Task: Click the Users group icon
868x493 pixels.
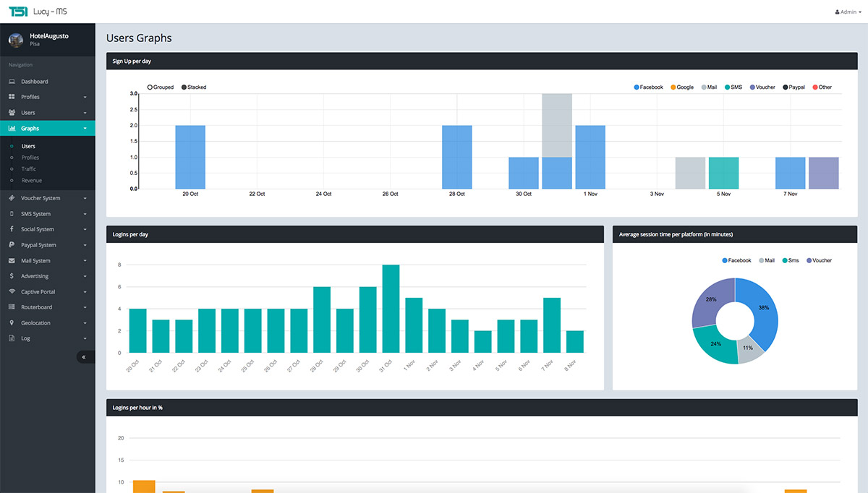Action: click(x=12, y=113)
